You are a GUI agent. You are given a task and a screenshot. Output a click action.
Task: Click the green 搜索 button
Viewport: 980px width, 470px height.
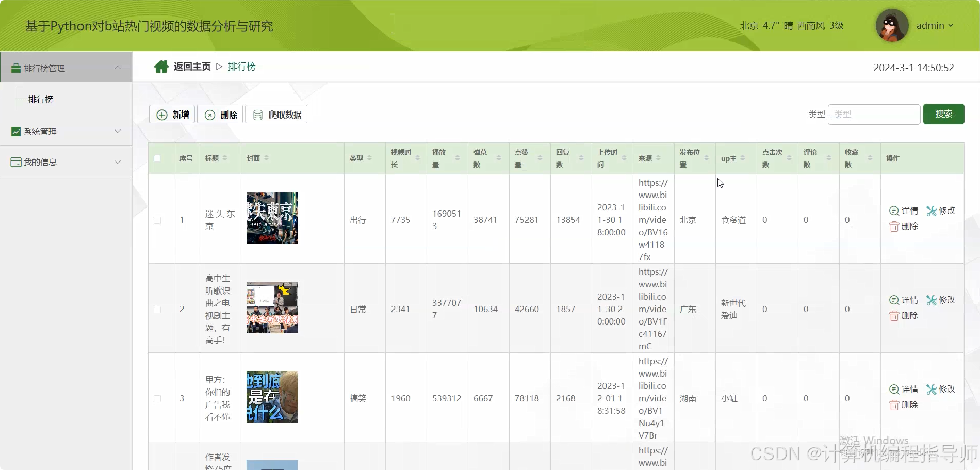[x=943, y=114]
